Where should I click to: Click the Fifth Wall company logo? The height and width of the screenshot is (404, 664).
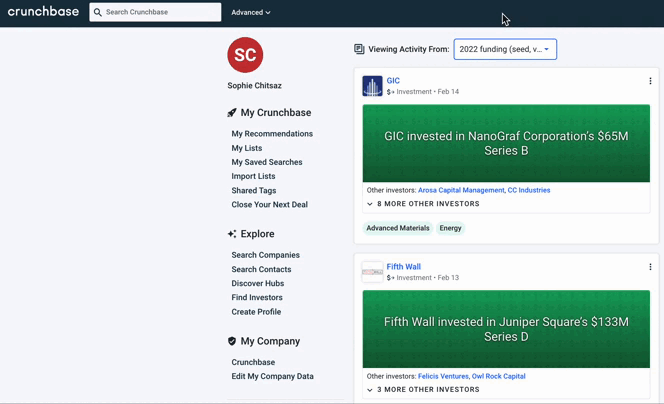[372, 272]
